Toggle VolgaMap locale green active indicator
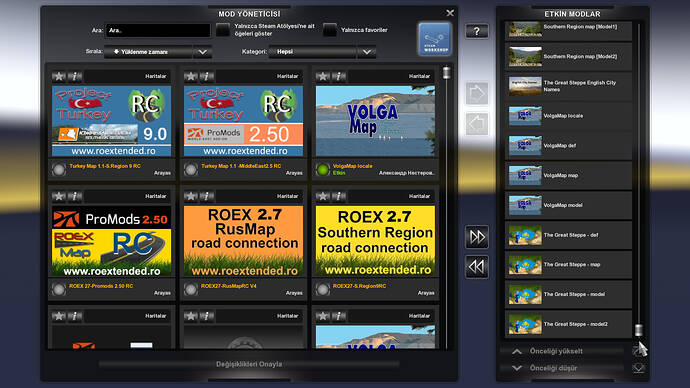This screenshot has height=388, width=690. (323, 169)
